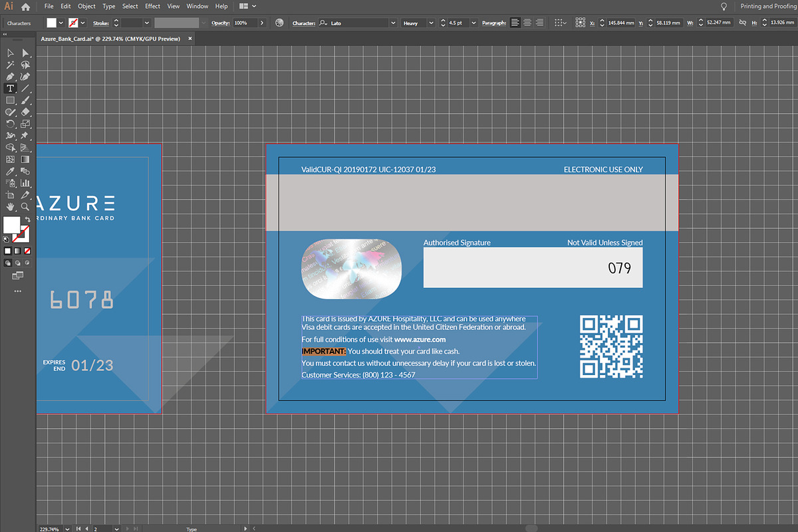Enable Draw Behind mode
Viewport: 798px width, 532px height.
17,263
